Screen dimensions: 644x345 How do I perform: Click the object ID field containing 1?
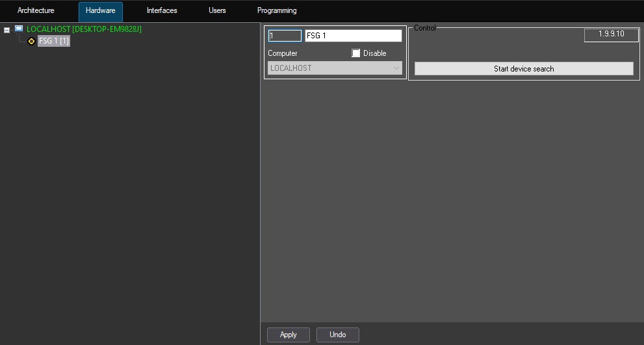(x=285, y=36)
